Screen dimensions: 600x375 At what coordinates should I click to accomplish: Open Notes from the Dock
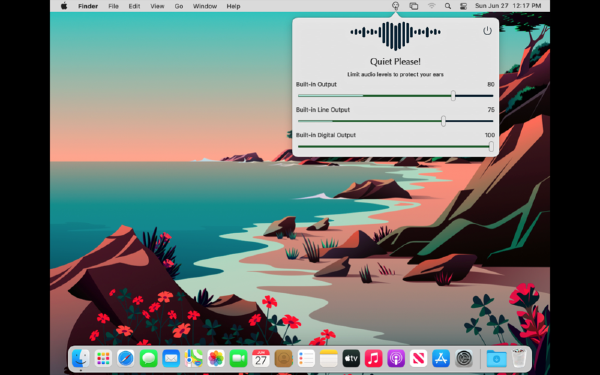coord(329,359)
